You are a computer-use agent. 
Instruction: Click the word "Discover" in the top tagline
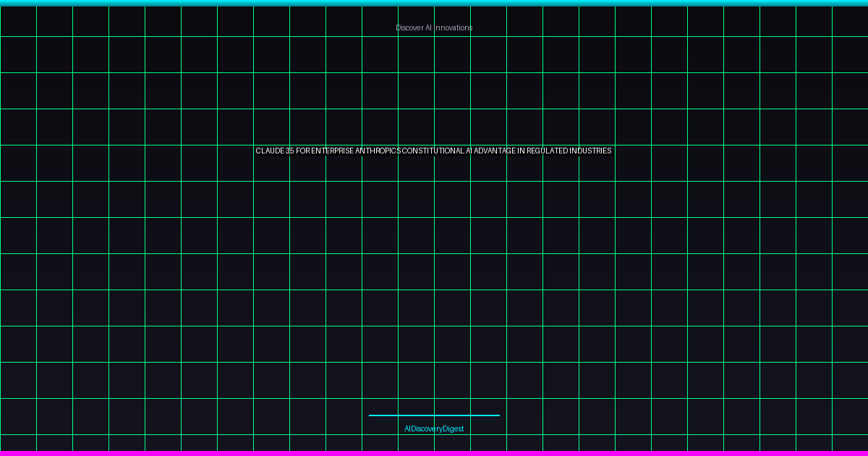tap(409, 28)
